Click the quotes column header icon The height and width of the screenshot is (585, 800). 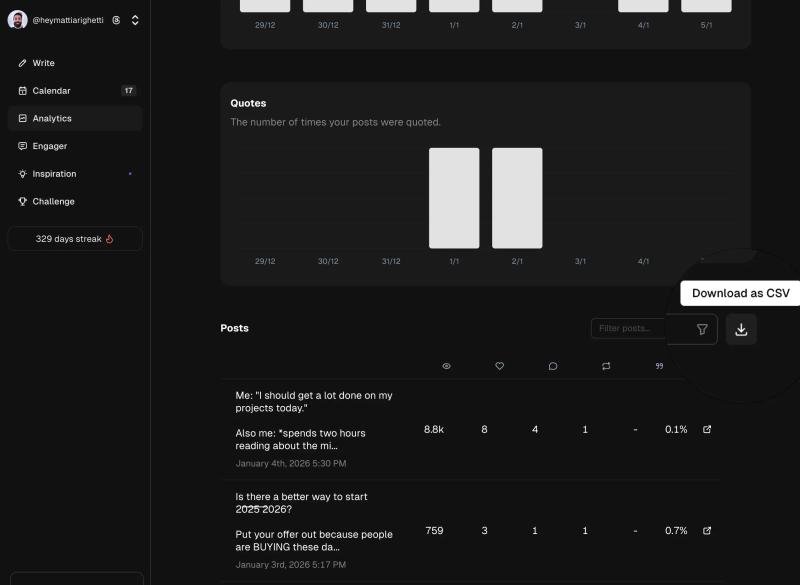click(659, 366)
